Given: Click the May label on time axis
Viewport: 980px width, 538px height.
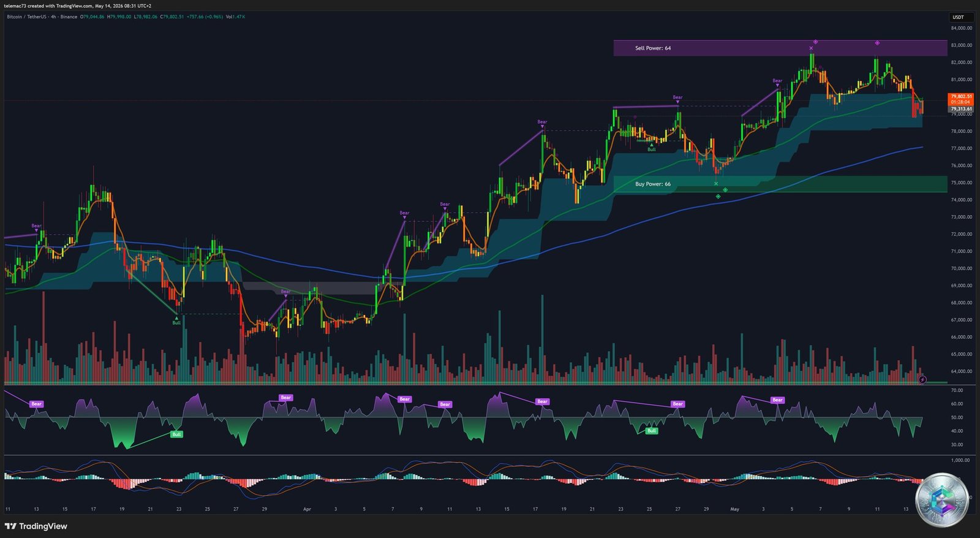Looking at the screenshot, I should [735, 509].
